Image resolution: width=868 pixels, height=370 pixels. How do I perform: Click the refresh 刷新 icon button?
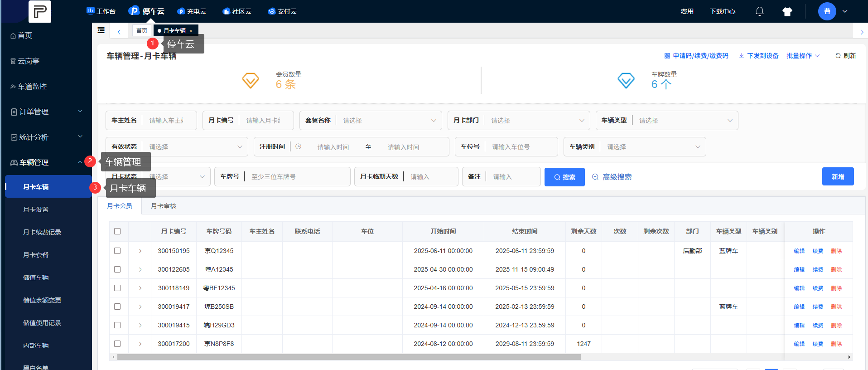[x=845, y=56]
